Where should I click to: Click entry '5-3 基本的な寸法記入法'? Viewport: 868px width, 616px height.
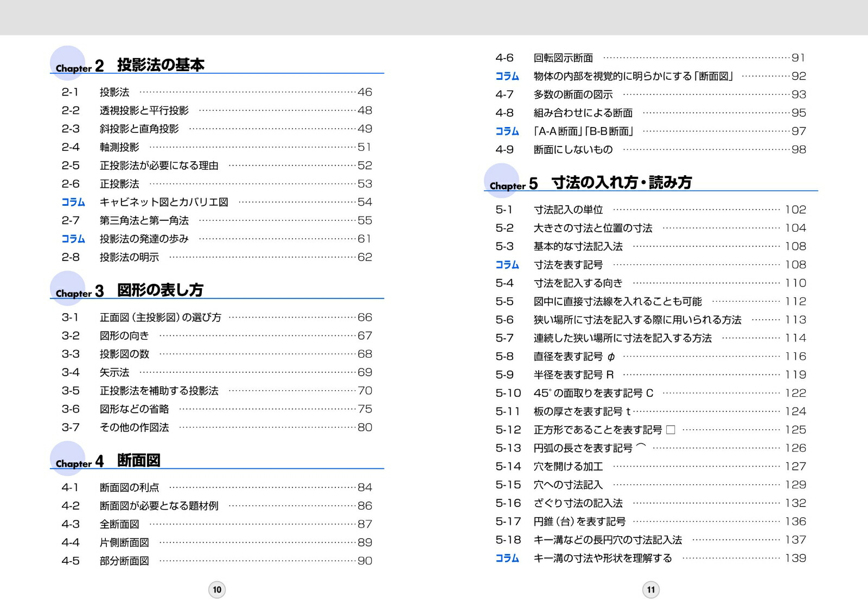(x=651, y=247)
